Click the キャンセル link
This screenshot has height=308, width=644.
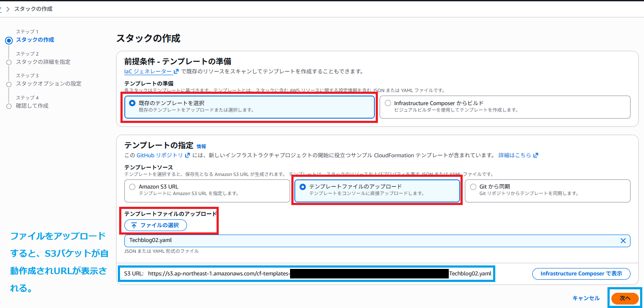point(587,298)
